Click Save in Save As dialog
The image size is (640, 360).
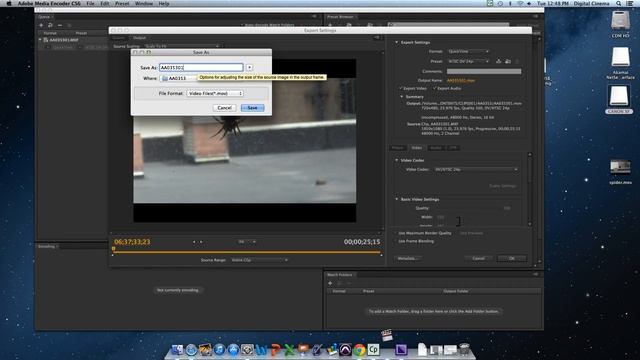click(x=253, y=108)
